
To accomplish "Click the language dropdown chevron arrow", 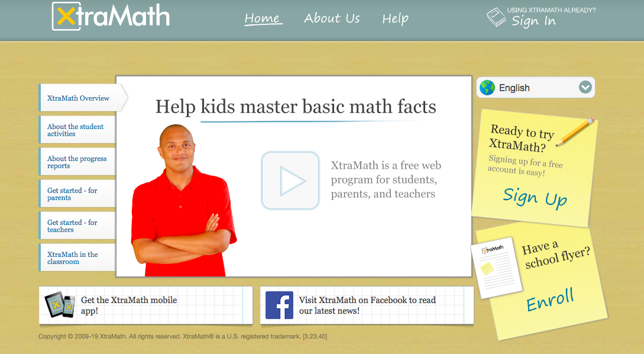I will click(x=585, y=87).
